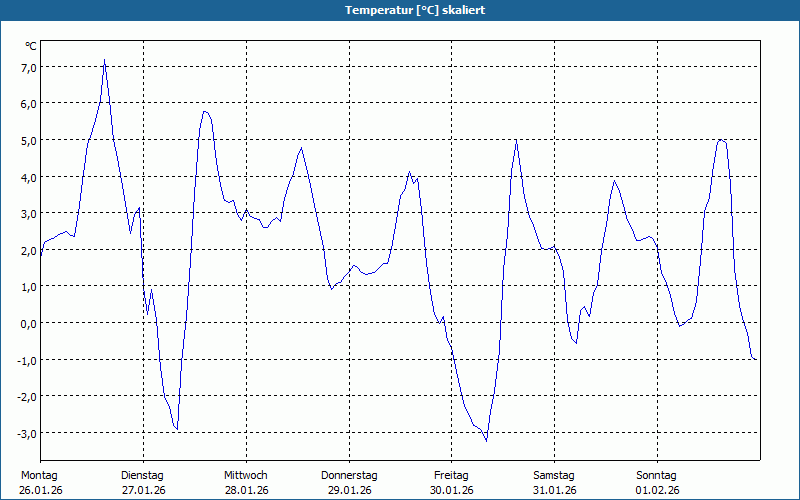
Task: Click Tuesday's minimum near -3 degrees
Action: click(177, 429)
